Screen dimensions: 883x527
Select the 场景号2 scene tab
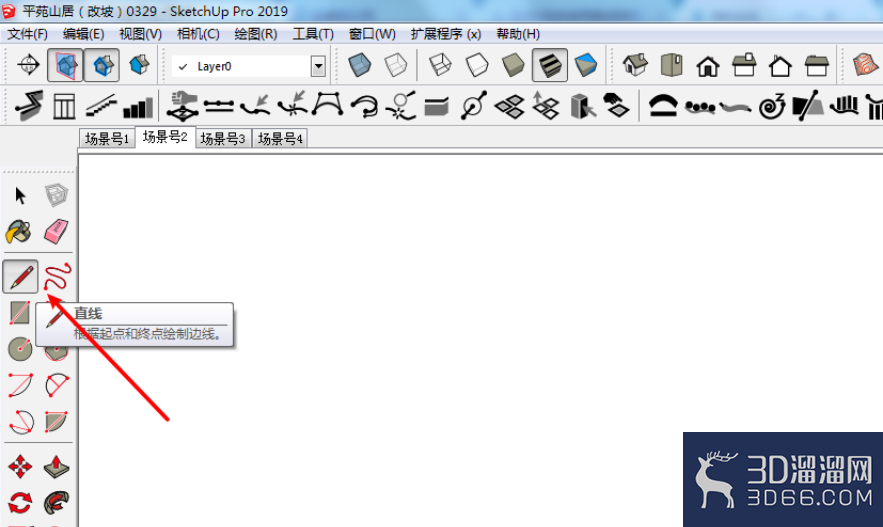(165, 137)
